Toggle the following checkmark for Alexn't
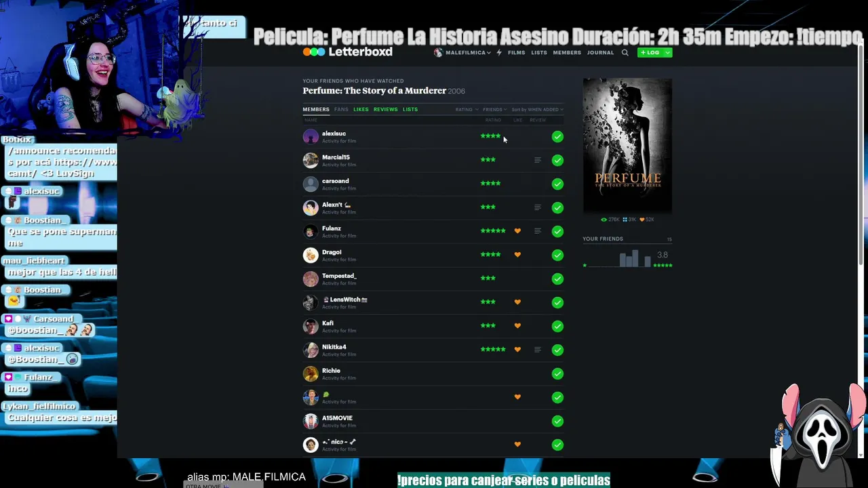868x488 pixels. pyautogui.click(x=557, y=208)
